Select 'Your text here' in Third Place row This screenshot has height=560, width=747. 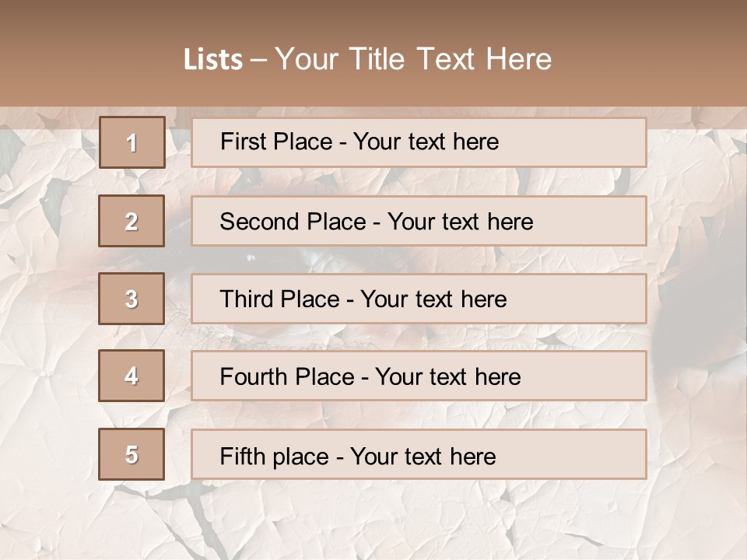pos(433,299)
